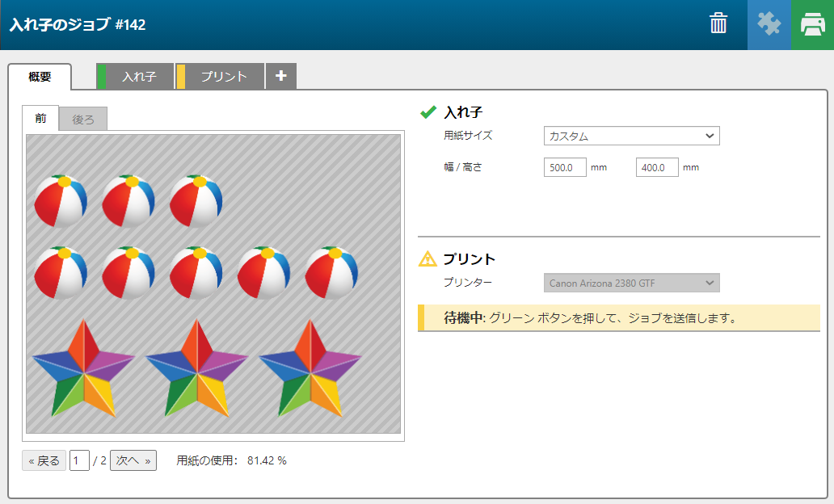Viewport: 834px width, 504px height.
Task: Select the first beach ball in top row
Action: point(61,201)
